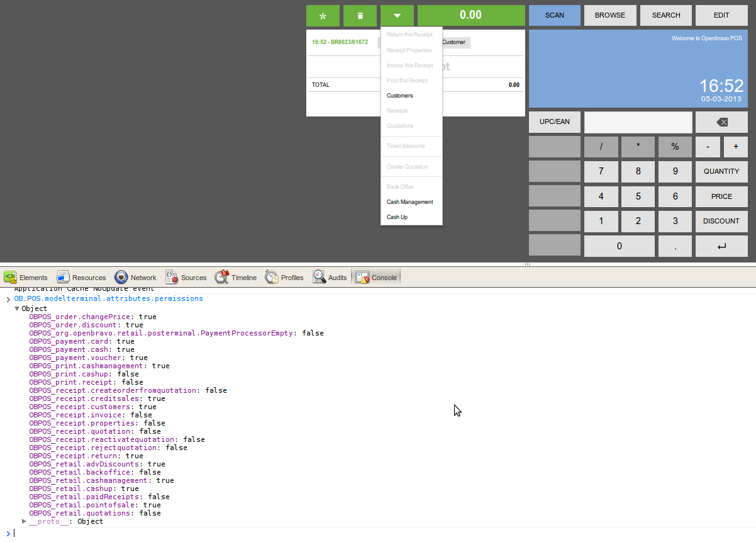The height and width of the screenshot is (542, 756).
Task: Open the Resources panel in DevTools
Action: pyautogui.click(x=81, y=278)
